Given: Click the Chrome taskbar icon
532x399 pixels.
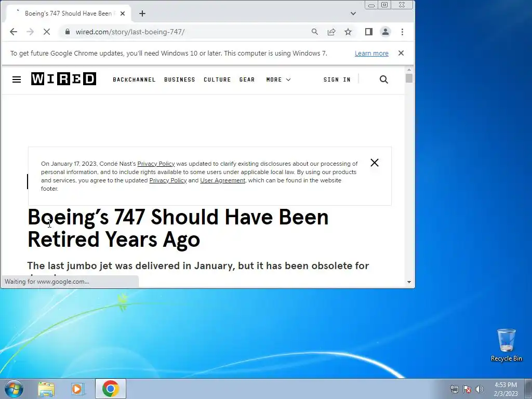Looking at the screenshot, I should pyautogui.click(x=111, y=389).
